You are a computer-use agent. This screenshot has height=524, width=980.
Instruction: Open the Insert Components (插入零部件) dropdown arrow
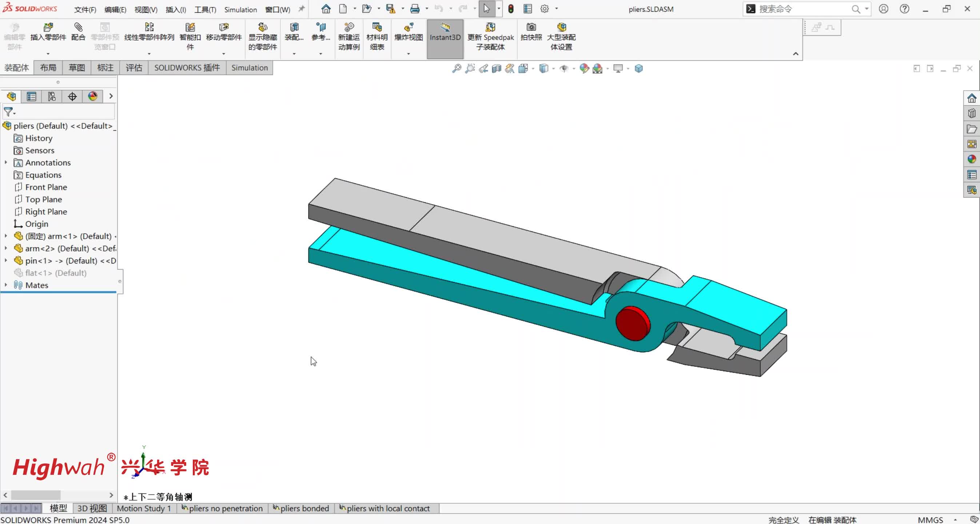tap(48, 53)
